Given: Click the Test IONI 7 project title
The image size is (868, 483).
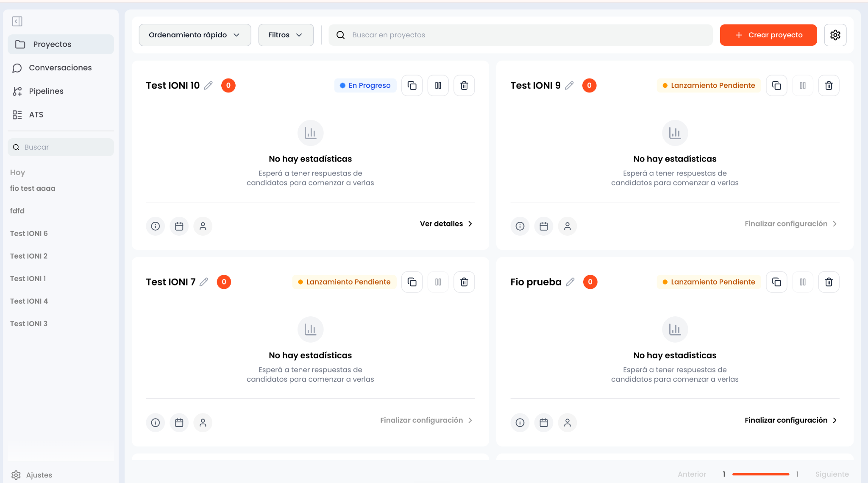Looking at the screenshot, I should point(171,282).
